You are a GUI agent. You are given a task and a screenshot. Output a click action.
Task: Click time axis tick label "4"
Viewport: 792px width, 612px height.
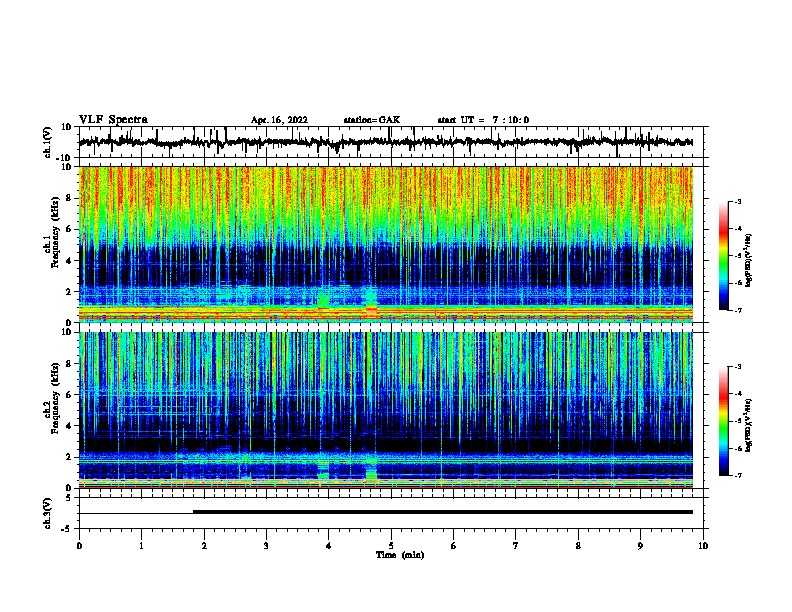click(329, 546)
